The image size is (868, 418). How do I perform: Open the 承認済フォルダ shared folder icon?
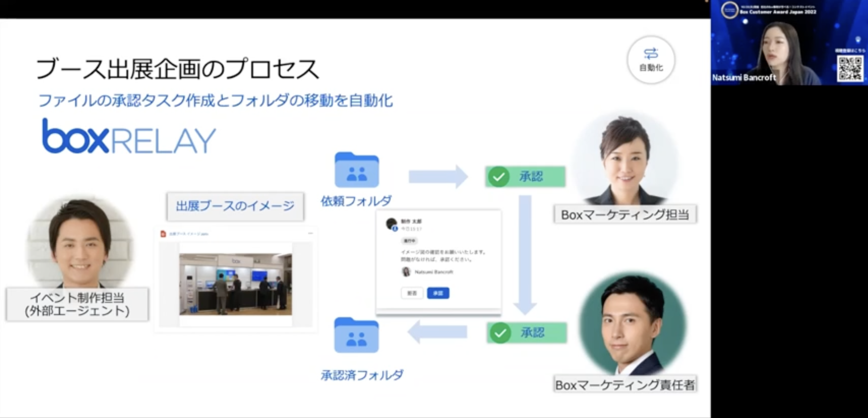pos(356,335)
